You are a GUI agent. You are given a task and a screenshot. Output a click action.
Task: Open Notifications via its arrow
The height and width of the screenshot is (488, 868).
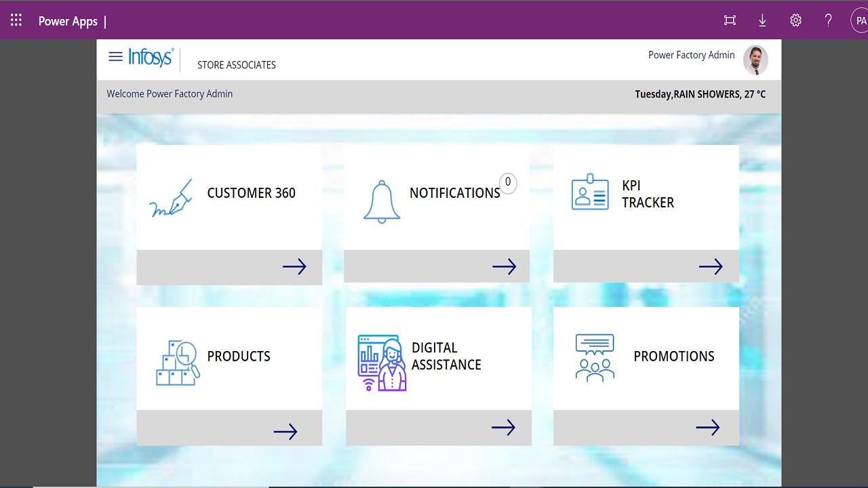[505, 267]
